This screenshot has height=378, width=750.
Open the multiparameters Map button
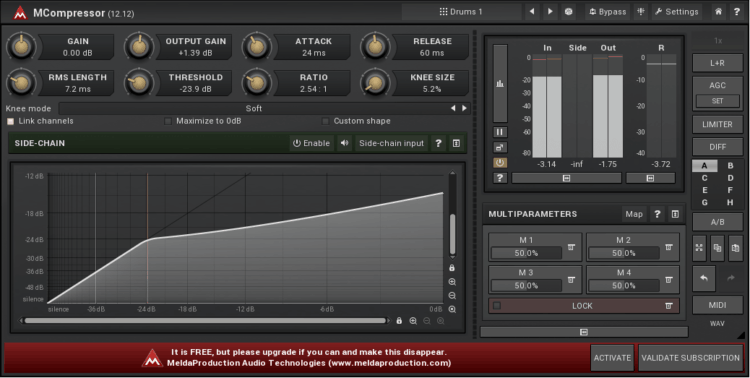634,214
